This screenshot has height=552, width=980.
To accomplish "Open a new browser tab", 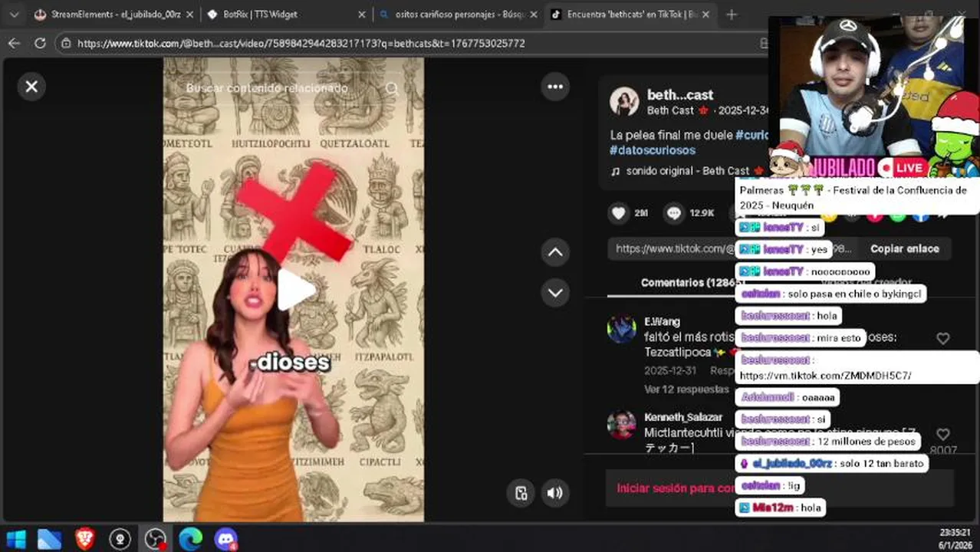I will [732, 15].
